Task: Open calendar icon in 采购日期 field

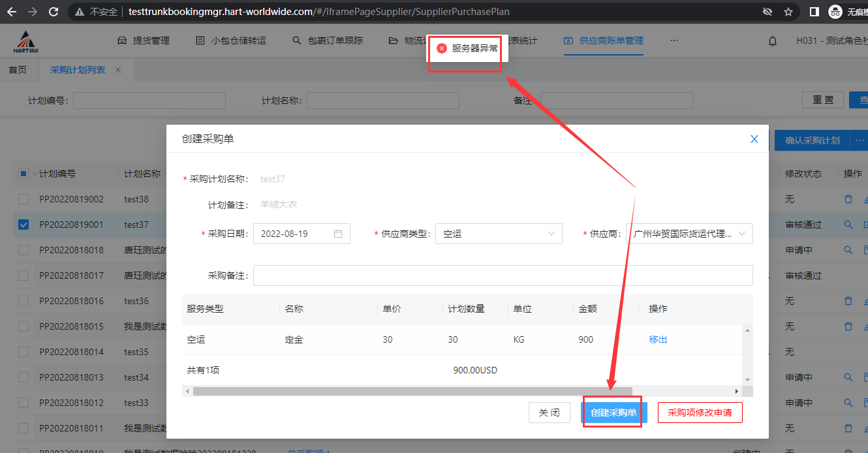Action: 338,234
